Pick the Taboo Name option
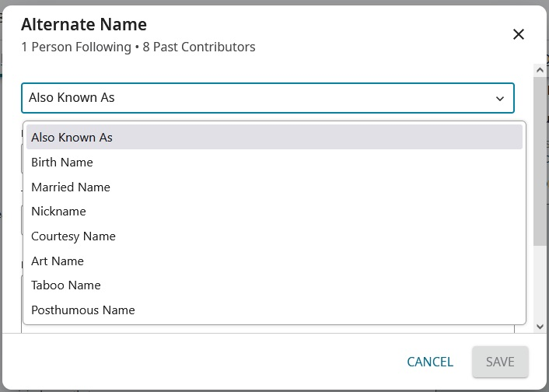 coord(66,285)
